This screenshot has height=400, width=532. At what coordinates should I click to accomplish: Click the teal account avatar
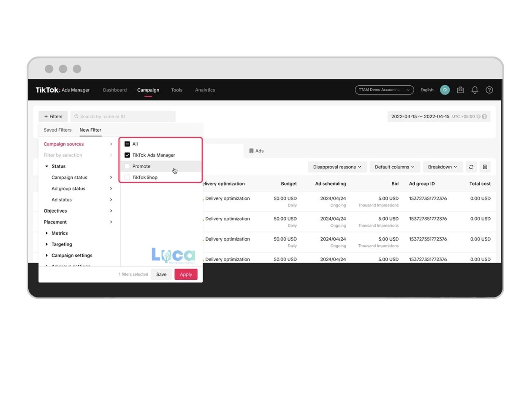coord(445,90)
